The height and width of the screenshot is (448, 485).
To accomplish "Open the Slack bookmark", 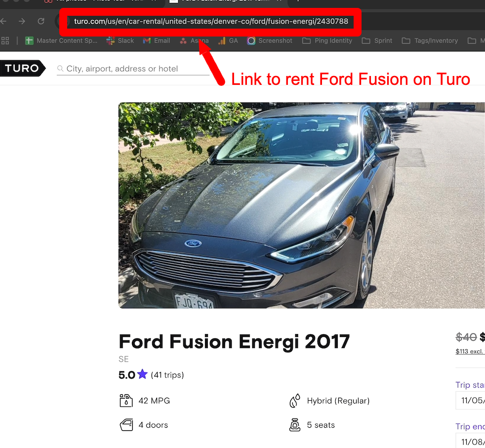I will (x=120, y=41).
